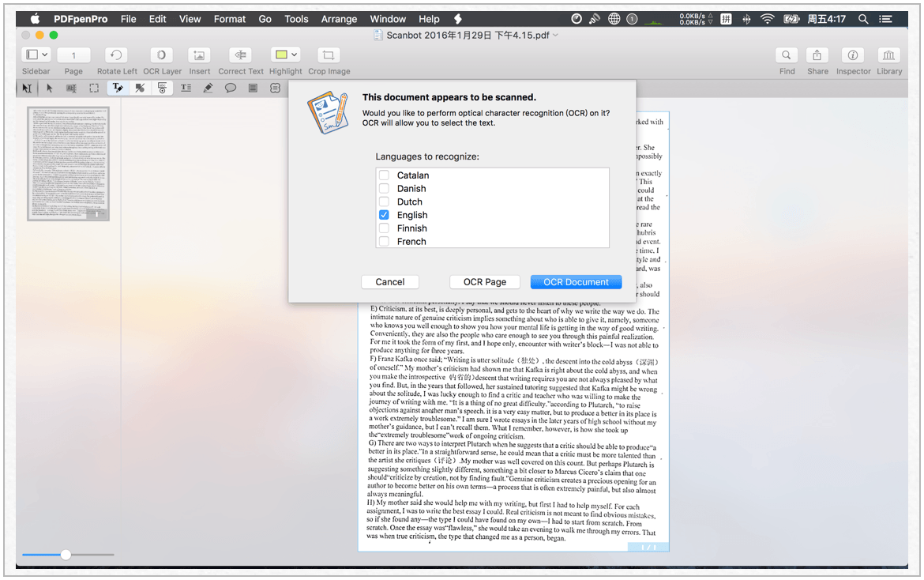Select the cloud annotation tool

click(x=275, y=88)
